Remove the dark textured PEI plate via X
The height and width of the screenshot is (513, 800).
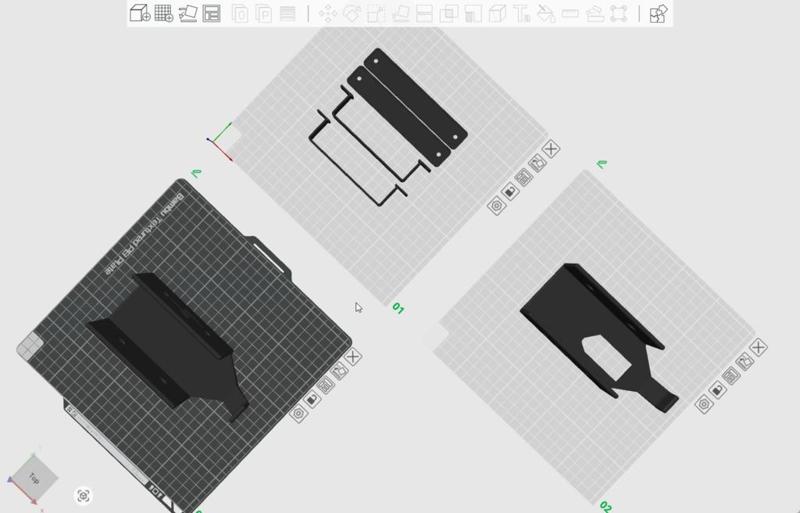click(353, 356)
